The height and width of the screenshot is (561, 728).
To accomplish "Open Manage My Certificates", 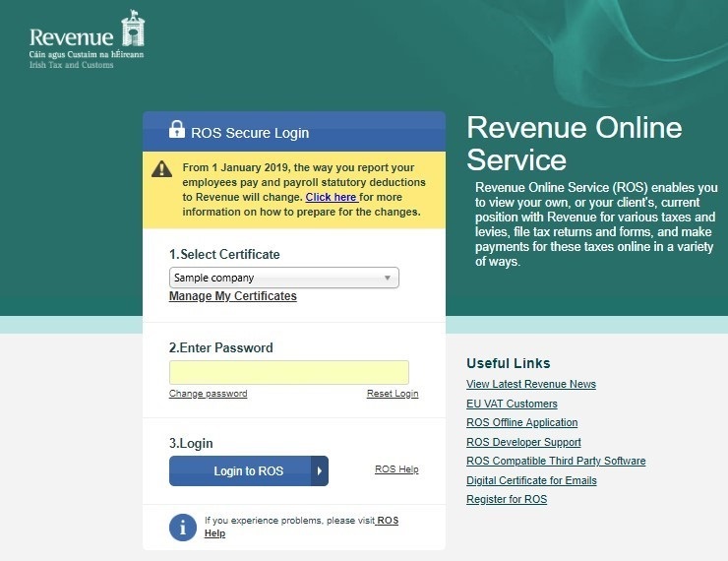I will [232, 296].
